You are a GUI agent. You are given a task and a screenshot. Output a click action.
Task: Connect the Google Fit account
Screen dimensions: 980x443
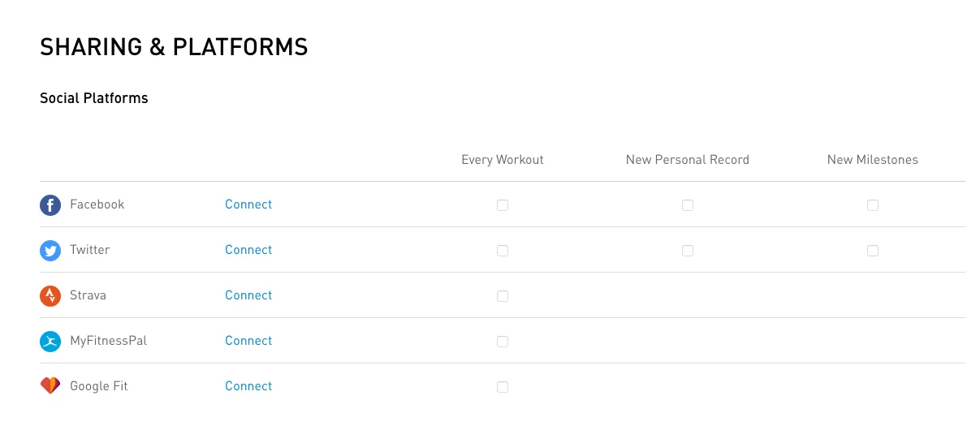point(248,386)
